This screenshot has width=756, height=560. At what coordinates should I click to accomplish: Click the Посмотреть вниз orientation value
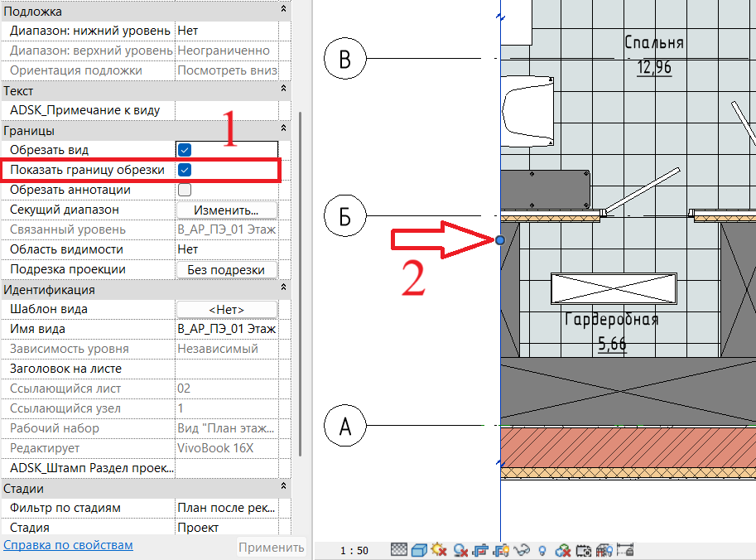point(227,70)
